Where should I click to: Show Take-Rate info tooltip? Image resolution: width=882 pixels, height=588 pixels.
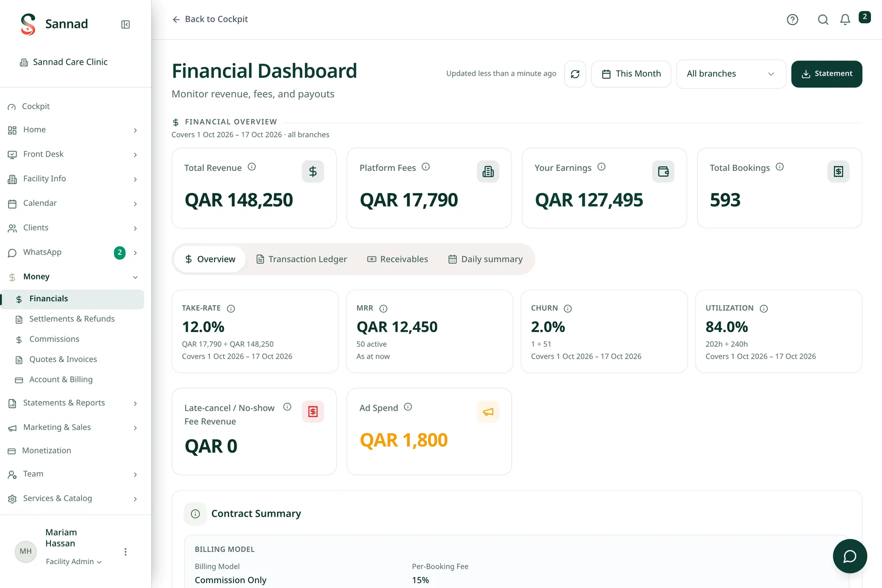pyautogui.click(x=231, y=309)
